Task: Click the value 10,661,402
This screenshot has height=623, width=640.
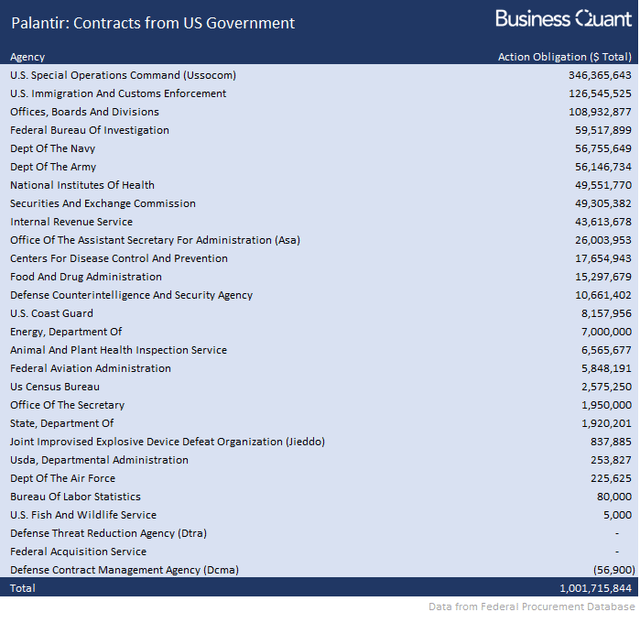Action: pyautogui.click(x=603, y=296)
